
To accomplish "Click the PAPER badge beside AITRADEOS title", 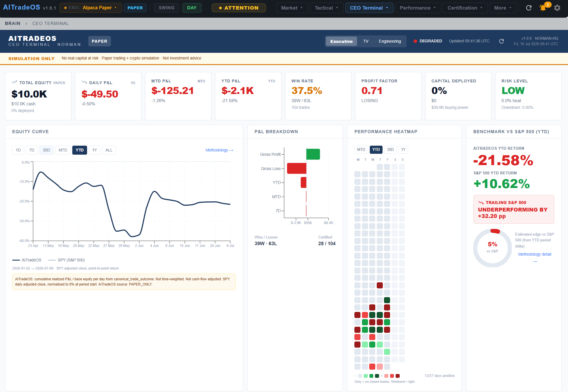I will coord(100,41).
